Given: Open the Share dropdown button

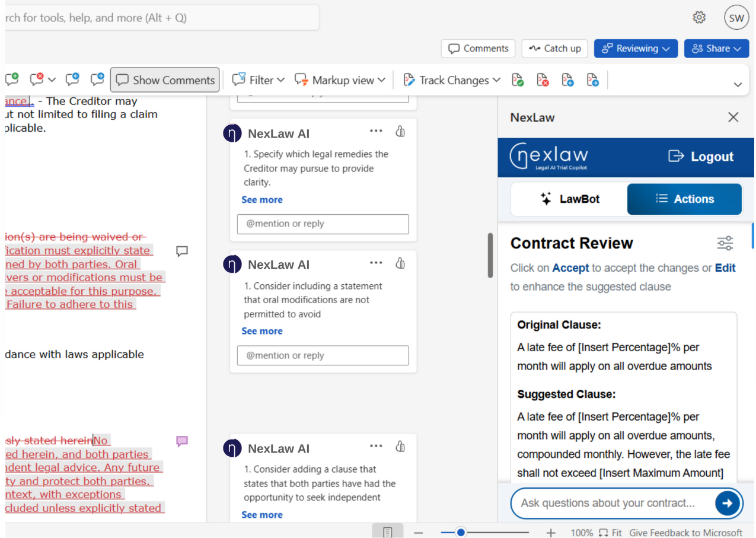Looking at the screenshot, I should [x=716, y=49].
